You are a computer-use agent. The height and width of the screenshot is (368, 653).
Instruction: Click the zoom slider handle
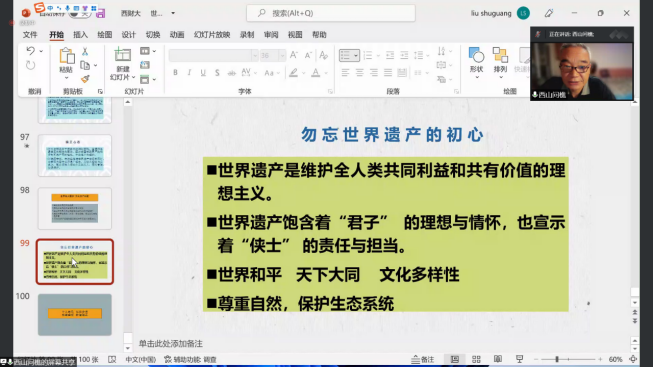557,359
